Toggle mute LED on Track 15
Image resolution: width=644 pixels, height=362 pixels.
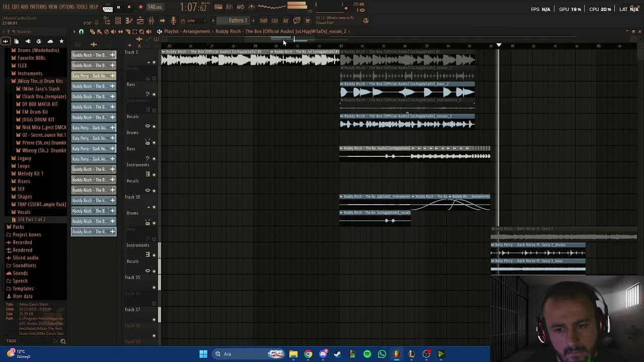[154, 288]
